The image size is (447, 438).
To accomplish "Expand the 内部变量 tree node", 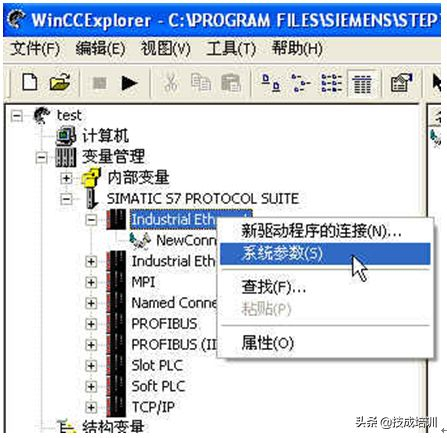I will point(66,178).
